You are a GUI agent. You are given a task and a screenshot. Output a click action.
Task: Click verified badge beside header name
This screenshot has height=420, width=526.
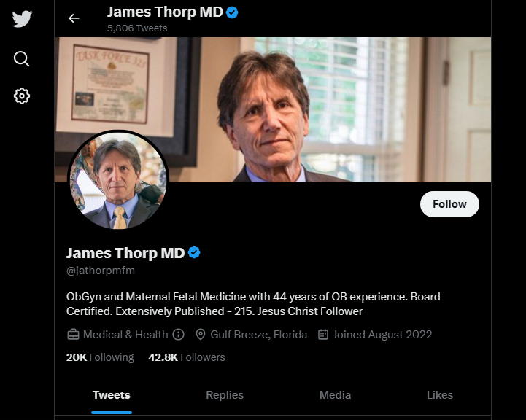point(232,12)
